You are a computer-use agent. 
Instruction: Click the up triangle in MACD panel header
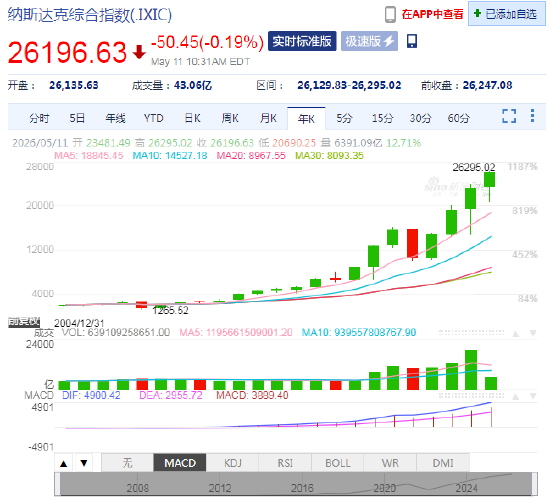pyautogui.click(x=515, y=397)
